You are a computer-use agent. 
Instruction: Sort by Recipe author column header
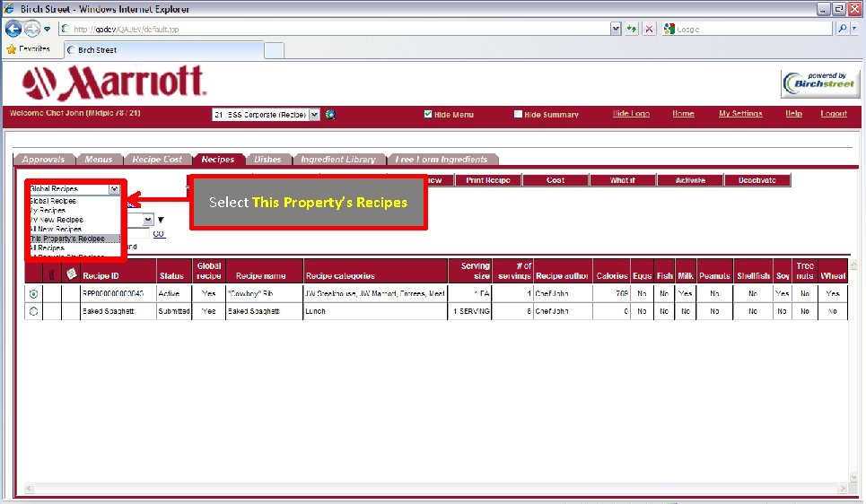[563, 275]
